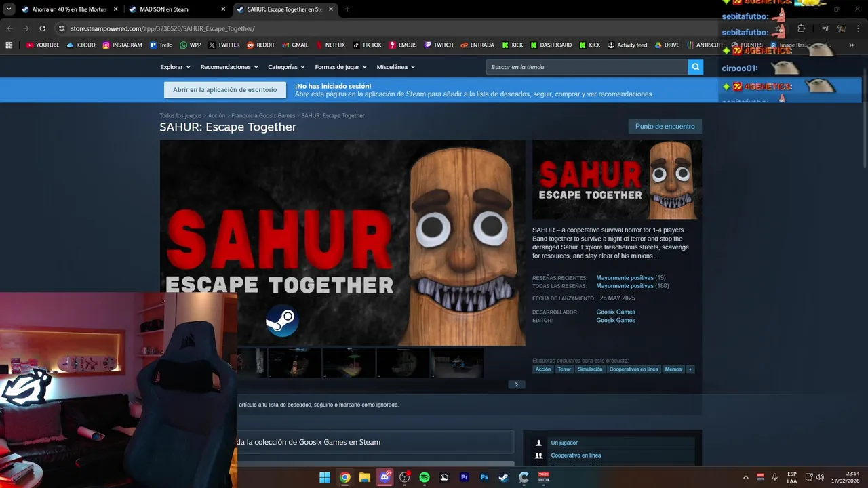Launch Photoshop from the taskbar
This screenshot has width=868, height=488.
click(x=484, y=477)
